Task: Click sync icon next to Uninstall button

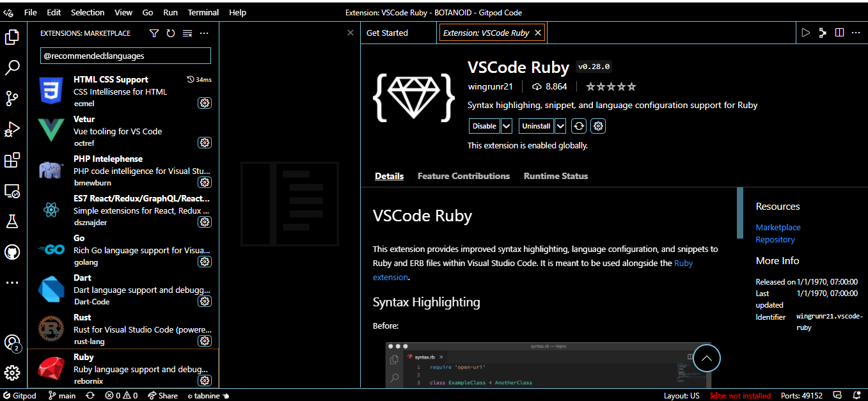Action: pyautogui.click(x=579, y=126)
